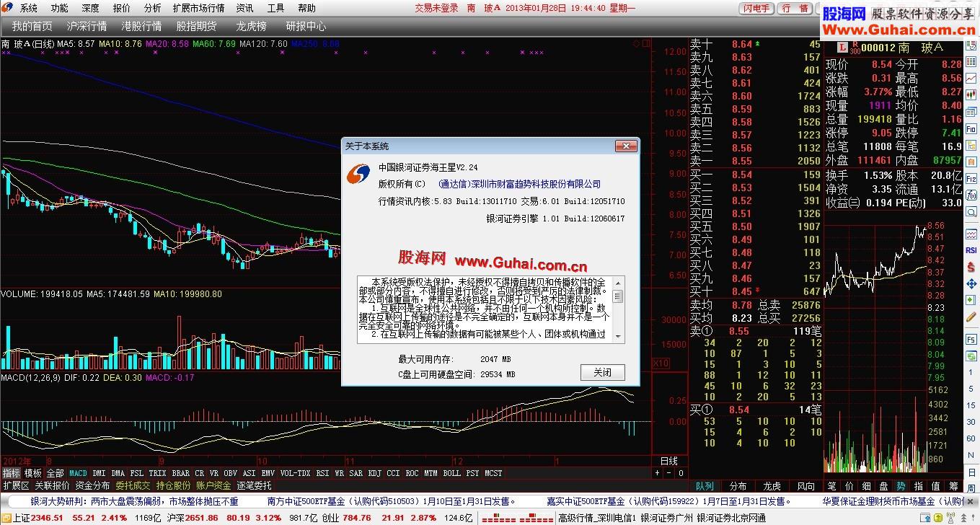The image size is (980, 525).
Task: Select the 日 daily period button in sidebar
Action: (x=971, y=473)
